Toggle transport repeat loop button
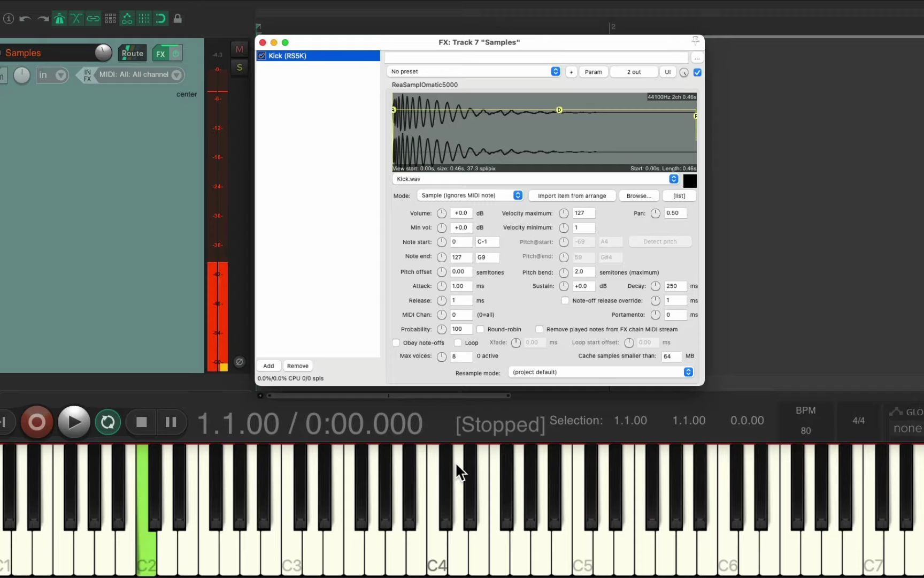924x578 pixels. [107, 422]
